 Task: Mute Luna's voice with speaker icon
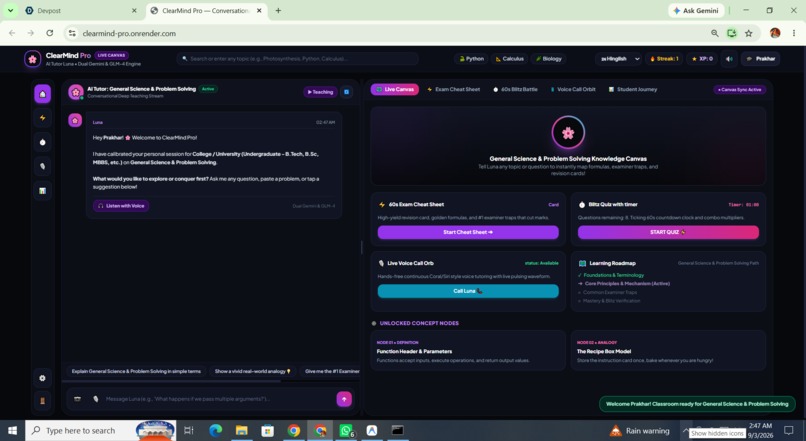(x=729, y=59)
